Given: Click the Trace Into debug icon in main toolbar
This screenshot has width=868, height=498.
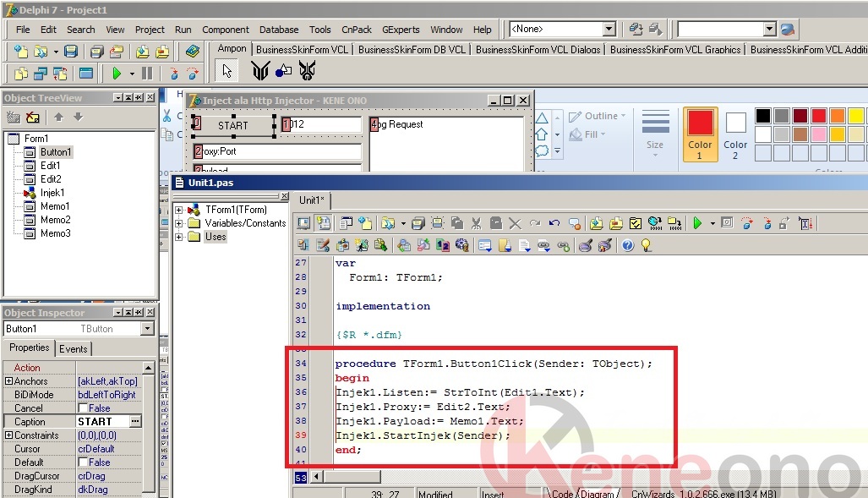Looking at the screenshot, I should (173, 73).
